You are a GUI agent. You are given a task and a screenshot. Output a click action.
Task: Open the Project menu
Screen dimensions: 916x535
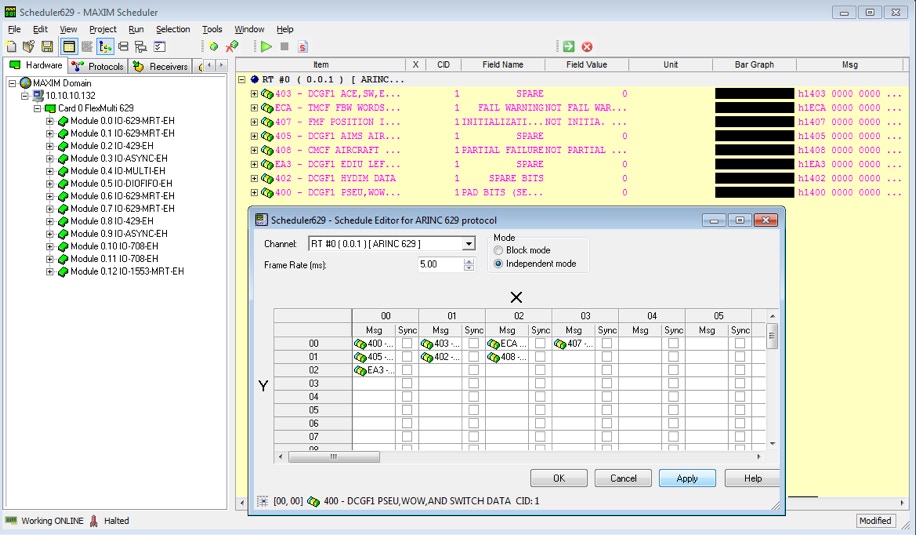(103, 29)
